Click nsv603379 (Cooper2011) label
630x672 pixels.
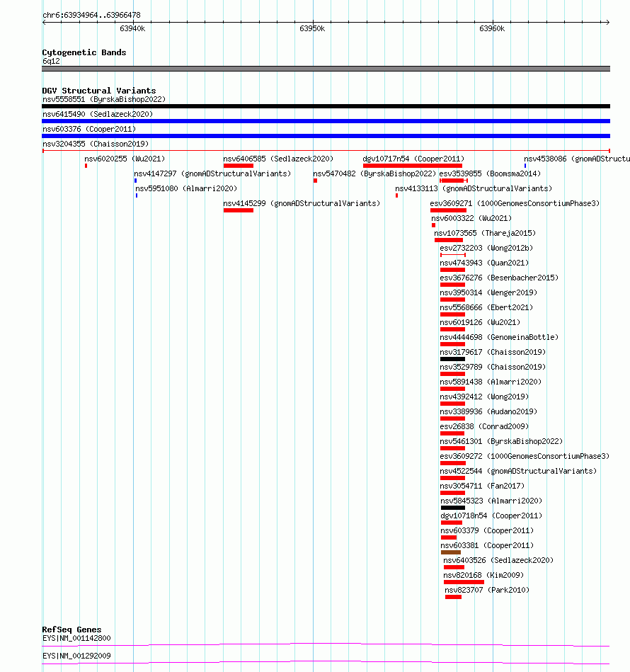click(x=488, y=530)
